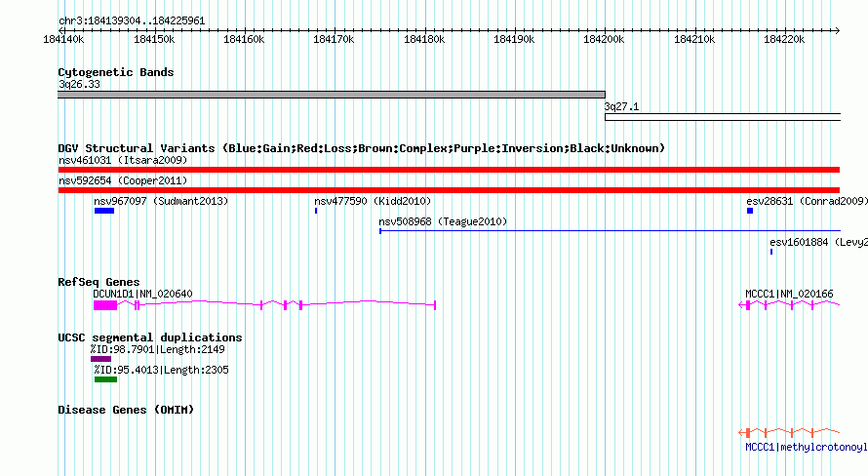Select the esv1601884 small blue marker
The height and width of the screenshot is (476, 868).
771,252
